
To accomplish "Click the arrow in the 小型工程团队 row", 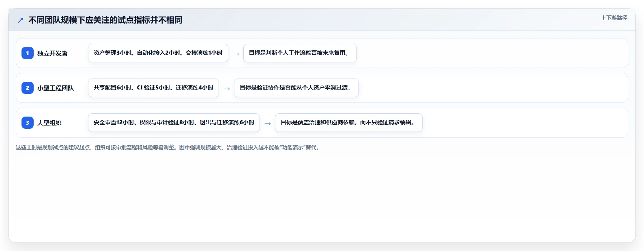I will (227, 89).
